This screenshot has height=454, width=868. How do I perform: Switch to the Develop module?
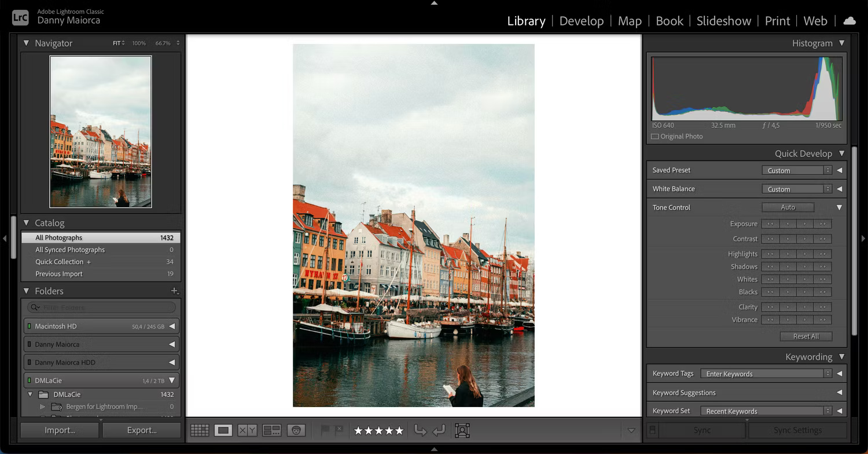pos(581,21)
